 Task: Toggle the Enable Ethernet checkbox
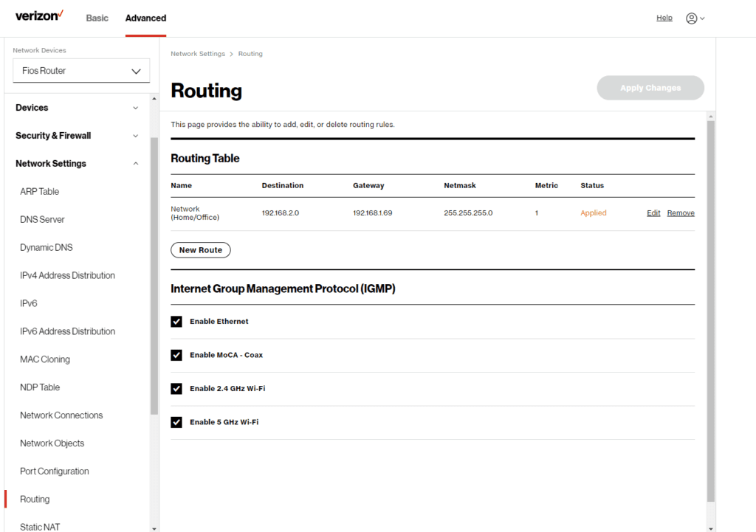pos(176,322)
